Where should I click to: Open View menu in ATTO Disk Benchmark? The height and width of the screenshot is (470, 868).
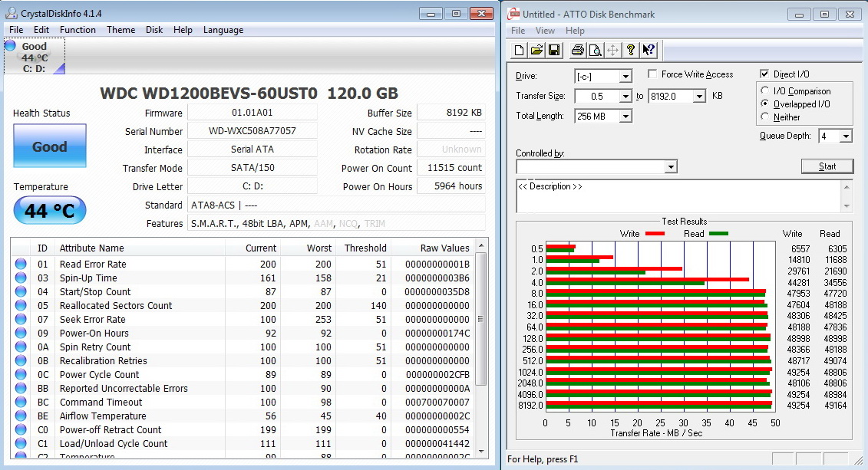pos(545,31)
